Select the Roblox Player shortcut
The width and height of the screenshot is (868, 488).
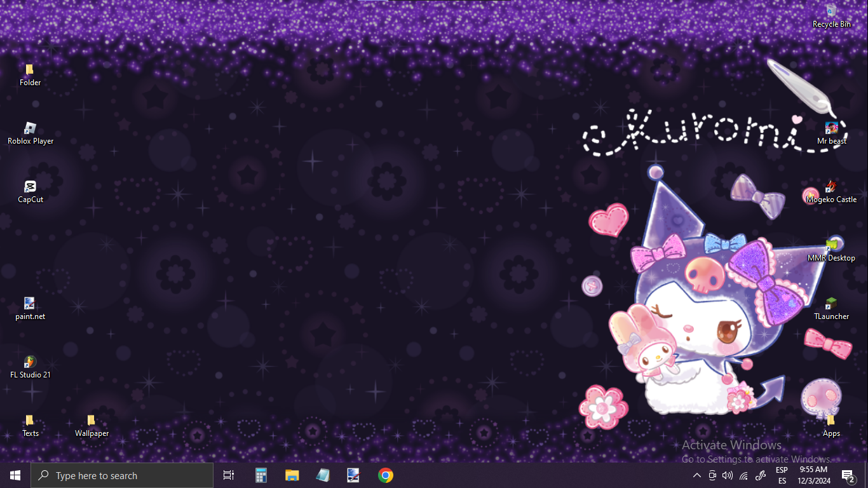(30, 133)
